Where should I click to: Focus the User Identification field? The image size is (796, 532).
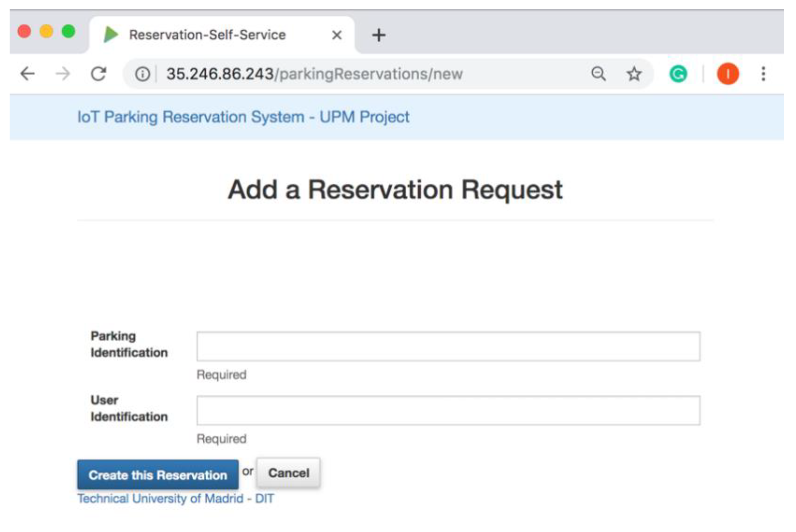(x=448, y=410)
